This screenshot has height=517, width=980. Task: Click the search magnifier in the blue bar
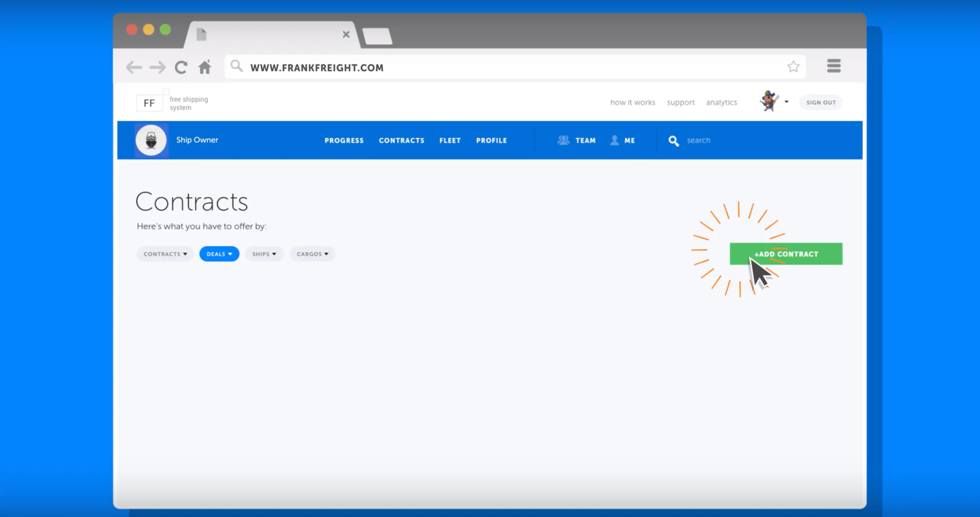[x=674, y=141]
